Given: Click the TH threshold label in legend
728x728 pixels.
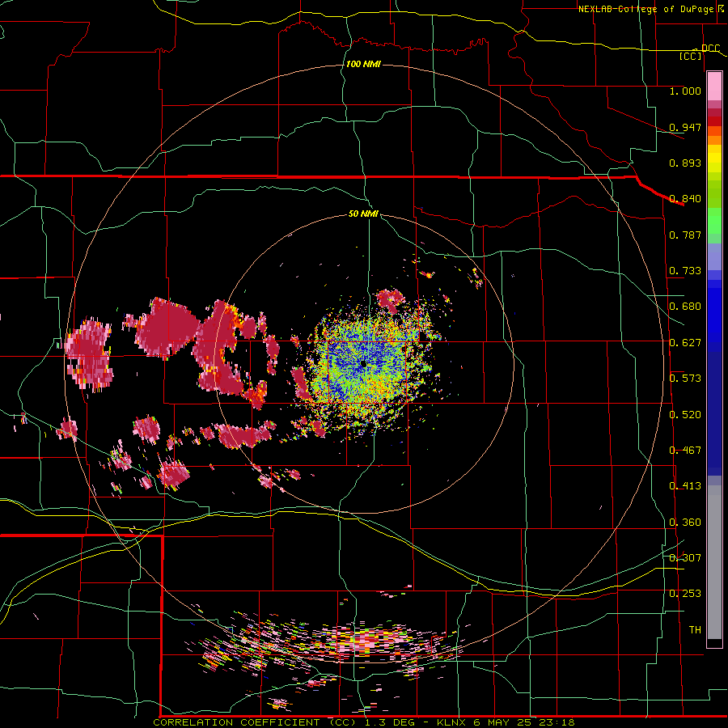Looking at the screenshot, I should (x=695, y=630).
